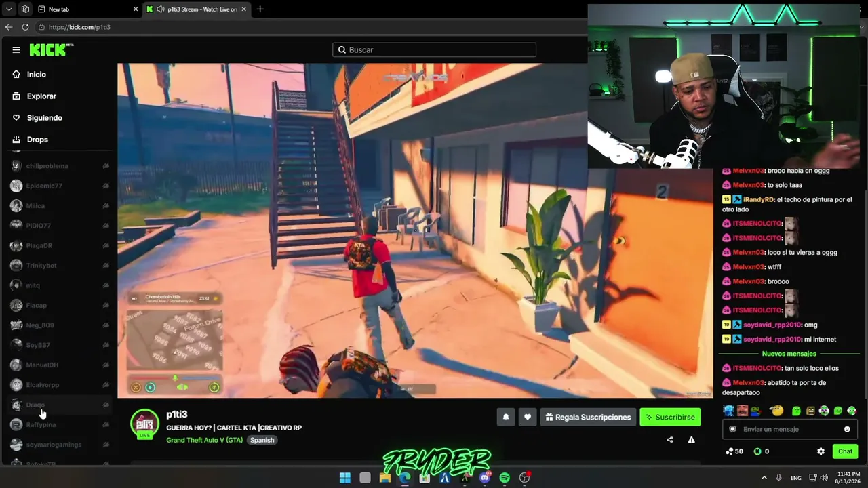Open the tab search dropdown chevron
The width and height of the screenshot is (868, 488).
(x=9, y=9)
